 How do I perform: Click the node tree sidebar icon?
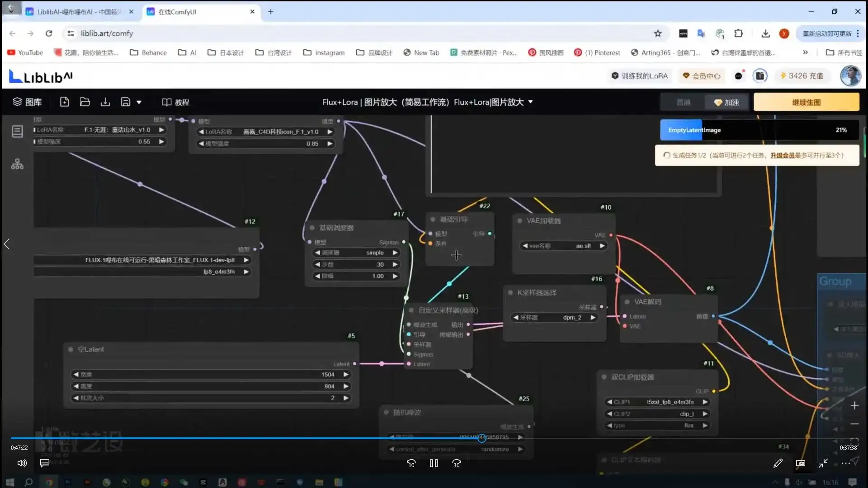(17, 164)
